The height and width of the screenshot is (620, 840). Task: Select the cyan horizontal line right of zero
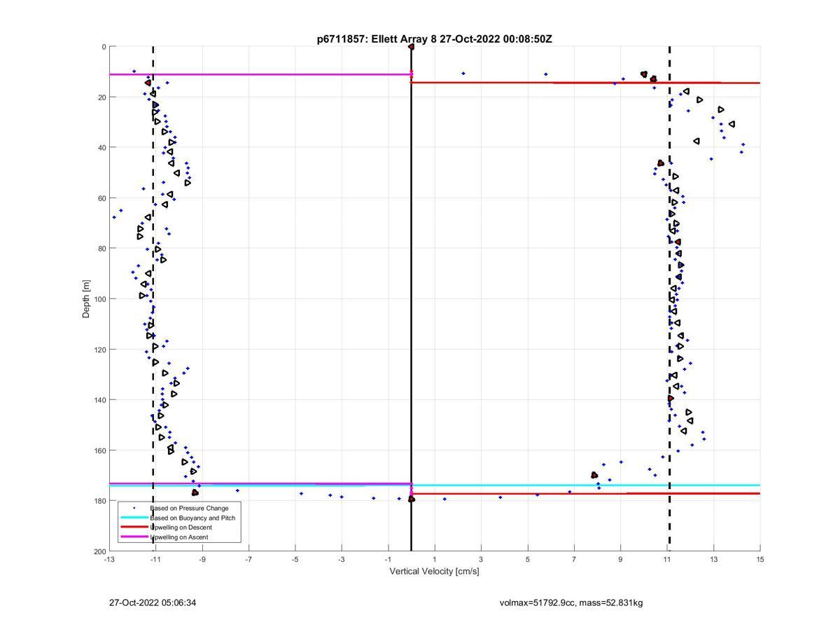click(585, 485)
